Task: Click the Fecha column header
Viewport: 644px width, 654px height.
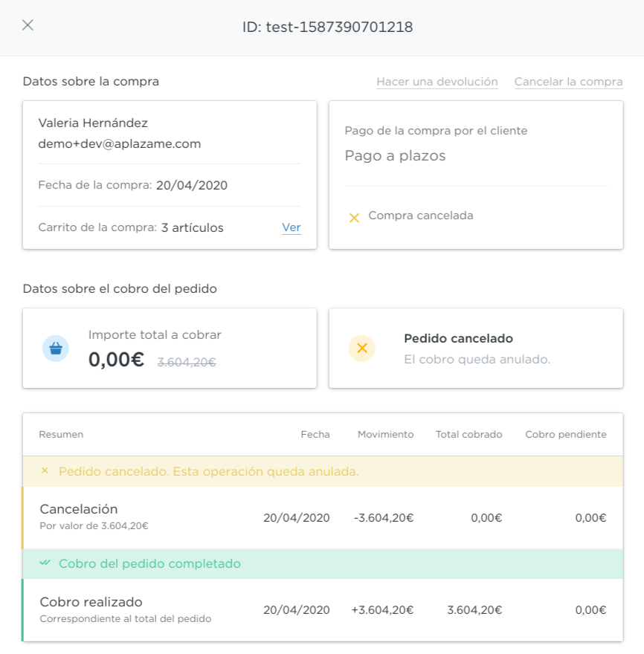Action: click(315, 435)
